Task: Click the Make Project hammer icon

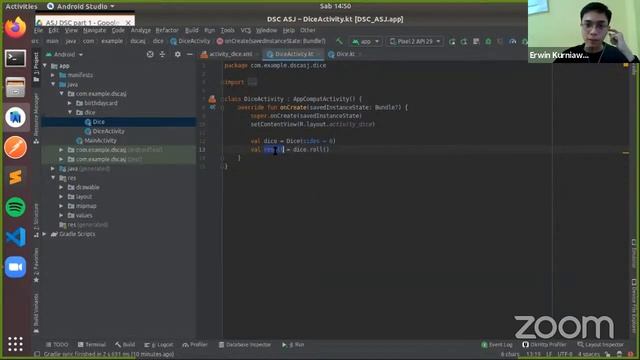Action: pos(339,41)
